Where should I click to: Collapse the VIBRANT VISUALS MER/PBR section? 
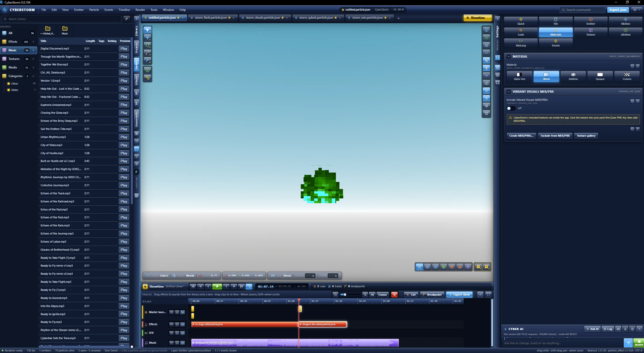coord(509,92)
